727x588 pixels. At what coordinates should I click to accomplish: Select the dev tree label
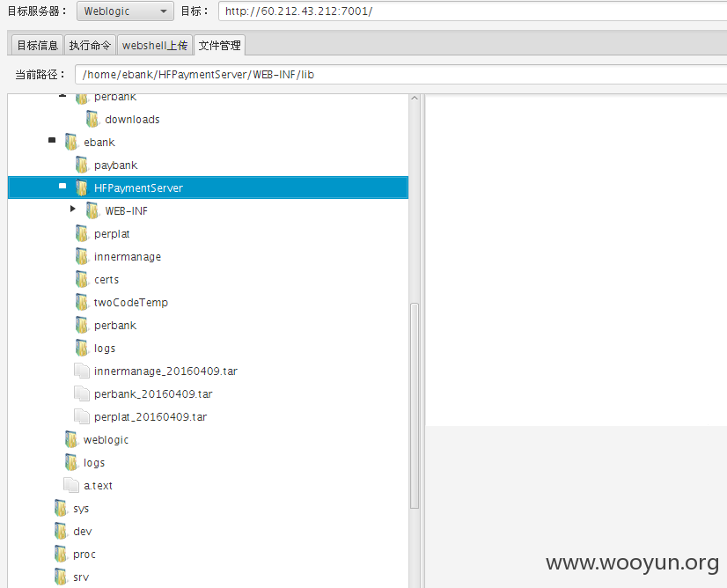(x=82, y=532)
